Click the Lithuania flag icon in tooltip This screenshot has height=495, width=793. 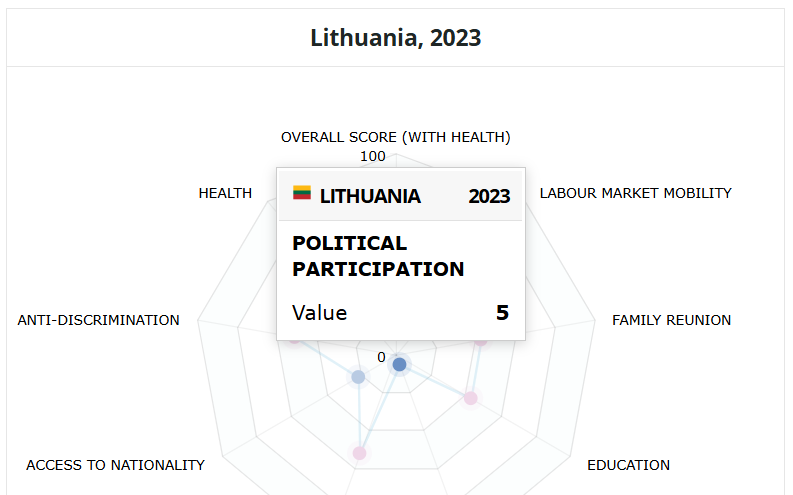[x=302, y=193]
